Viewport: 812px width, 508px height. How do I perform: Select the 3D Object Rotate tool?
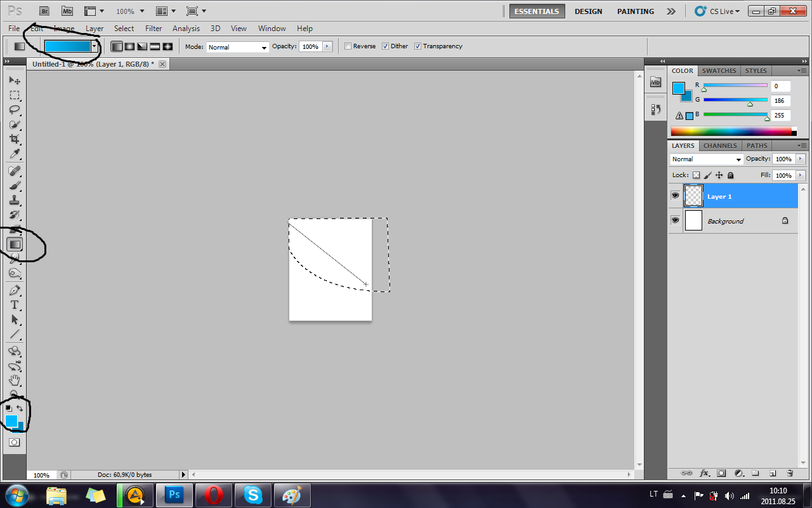tap(15, 351)
